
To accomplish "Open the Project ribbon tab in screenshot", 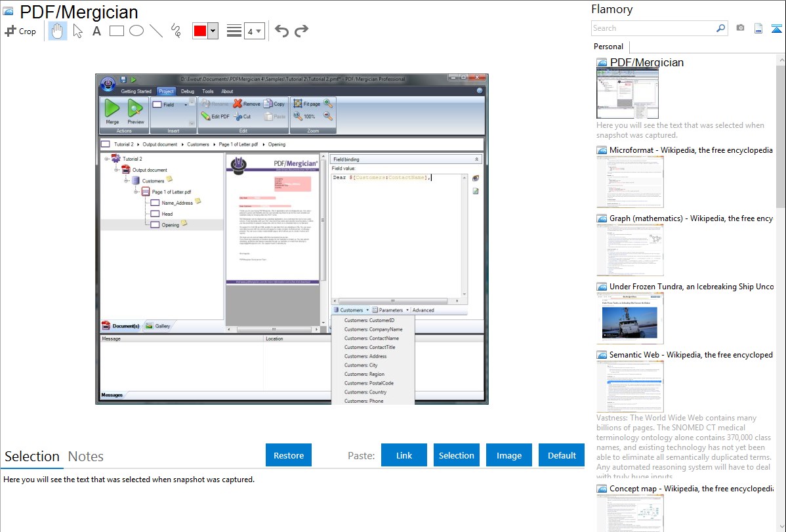I will tap(166, 91).
